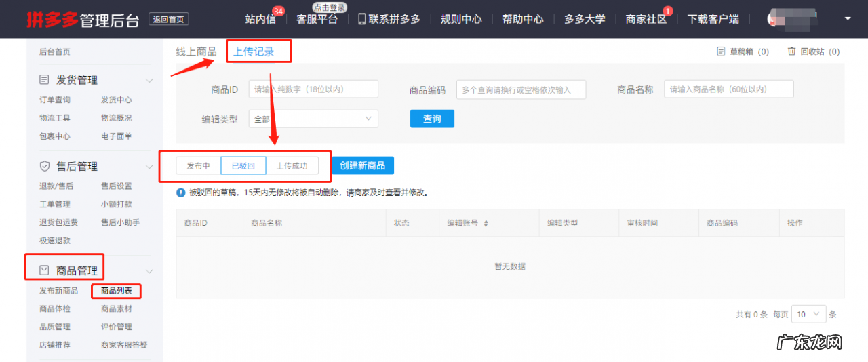Open 下载客户端 in top navigation
The height and width of the screenshot is (362, 868).
(713, 19)
